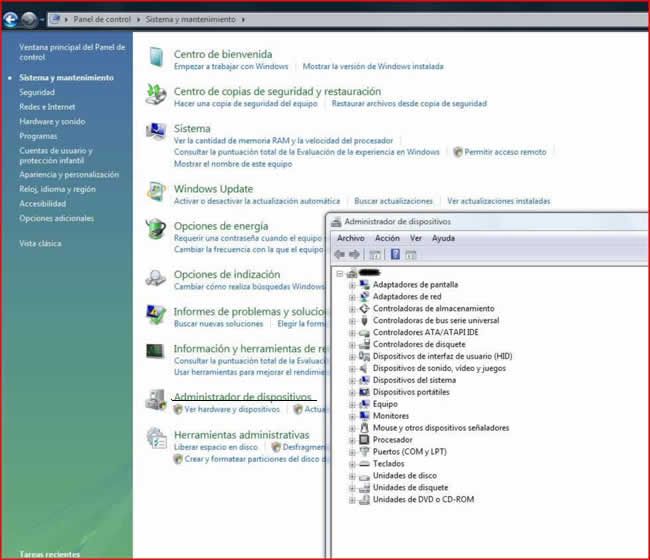The width and height of the screenshot is (650, 560).
Task: Click the Opciones de energía icon
Action: [x=156, y=229]
